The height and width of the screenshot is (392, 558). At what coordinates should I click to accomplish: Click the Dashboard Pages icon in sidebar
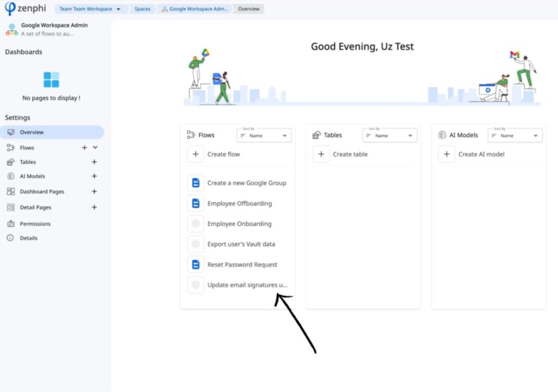[11, 191]
